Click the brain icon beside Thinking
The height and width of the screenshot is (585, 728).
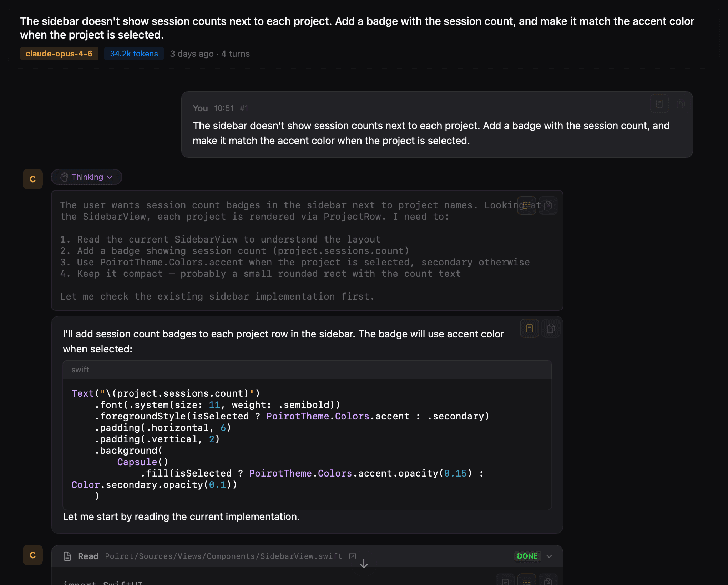coord(64,177)
